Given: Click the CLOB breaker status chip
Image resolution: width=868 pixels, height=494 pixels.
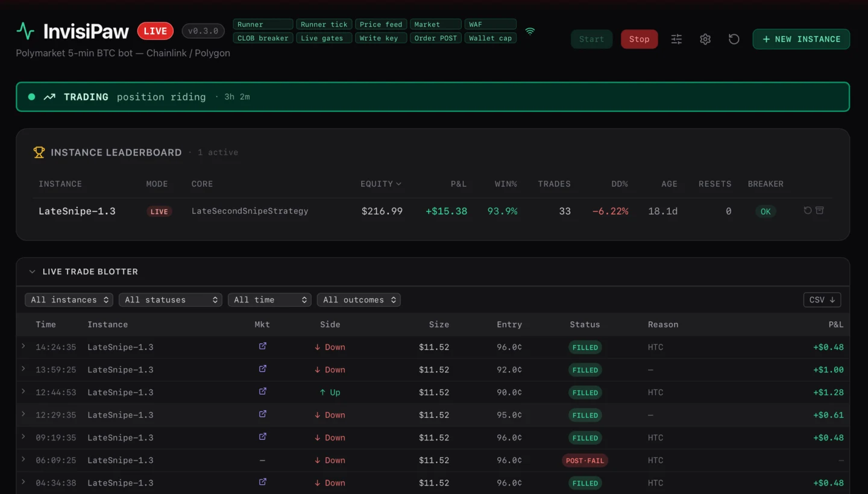Looking at the screenshot, I should [263, 38].
